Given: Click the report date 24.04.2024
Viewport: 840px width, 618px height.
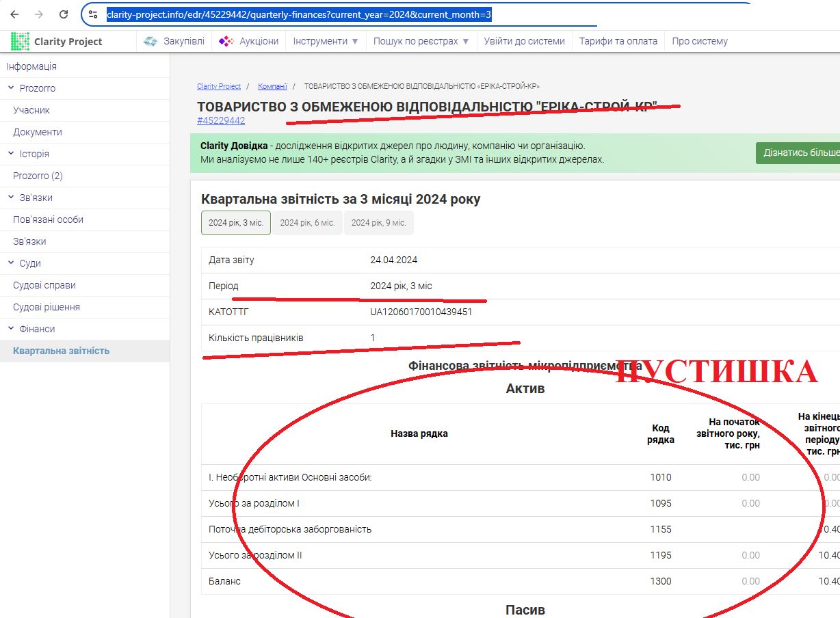Looking at the screenshot, I should [x=394, y=260].
